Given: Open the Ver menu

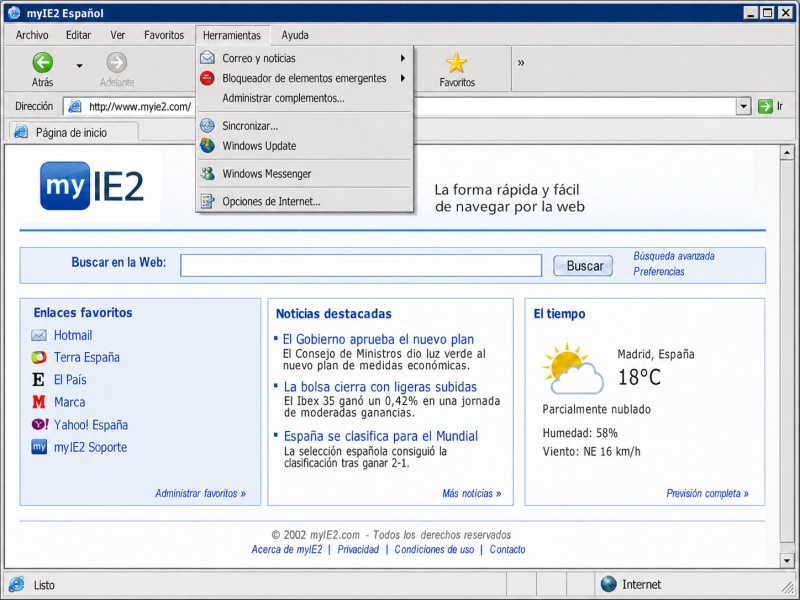Looking at the screenshot, I should click(x=117, y=35).
